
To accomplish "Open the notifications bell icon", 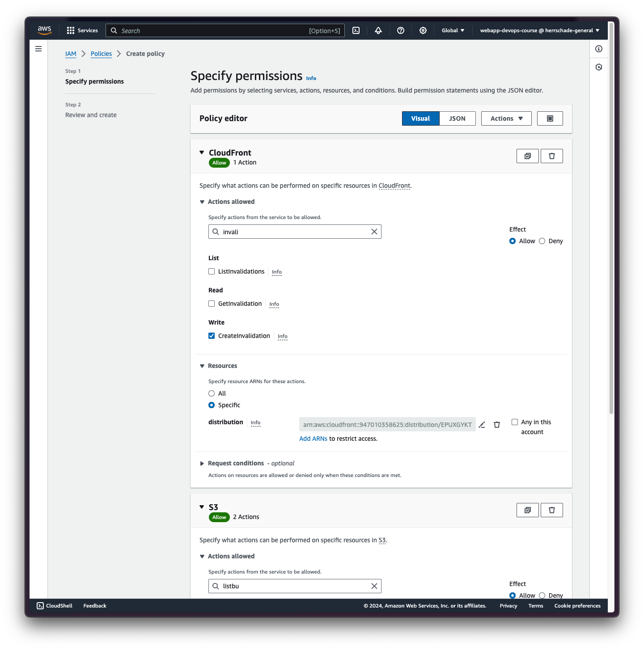I will tap(378, 30).
